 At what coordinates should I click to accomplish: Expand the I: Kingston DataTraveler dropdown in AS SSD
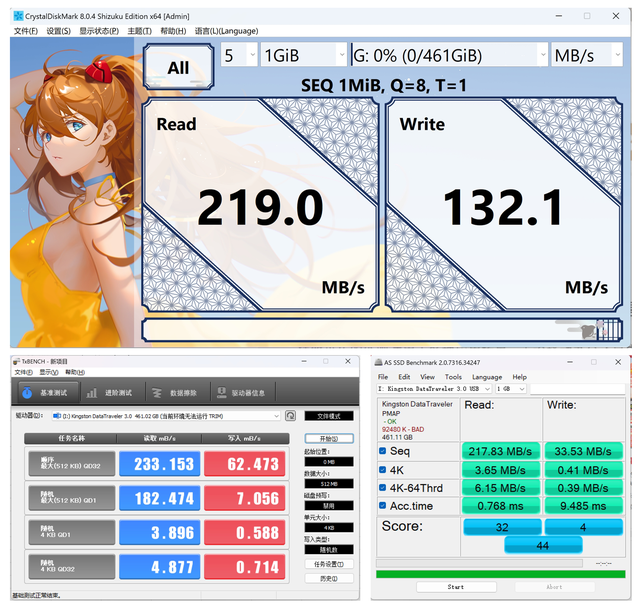434,389
